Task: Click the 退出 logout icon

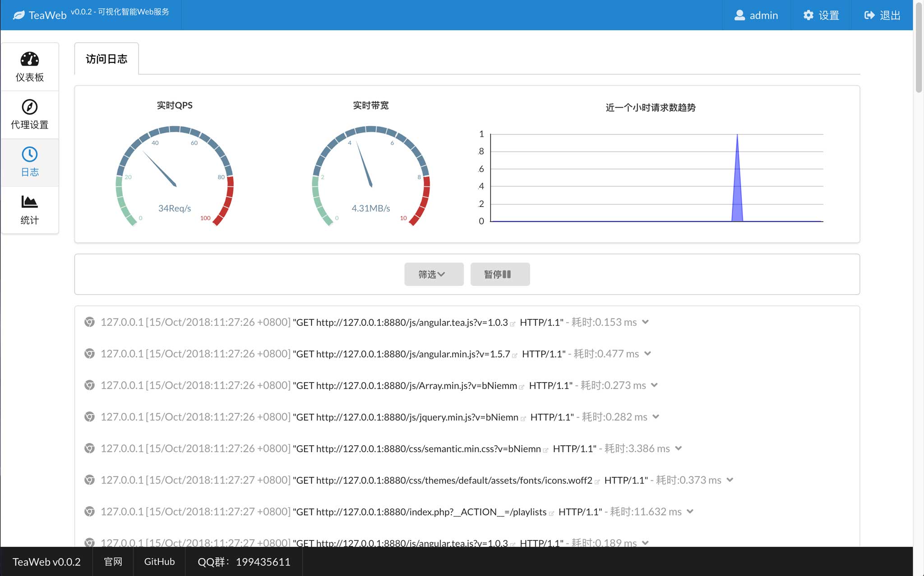Action: [869, 15]
